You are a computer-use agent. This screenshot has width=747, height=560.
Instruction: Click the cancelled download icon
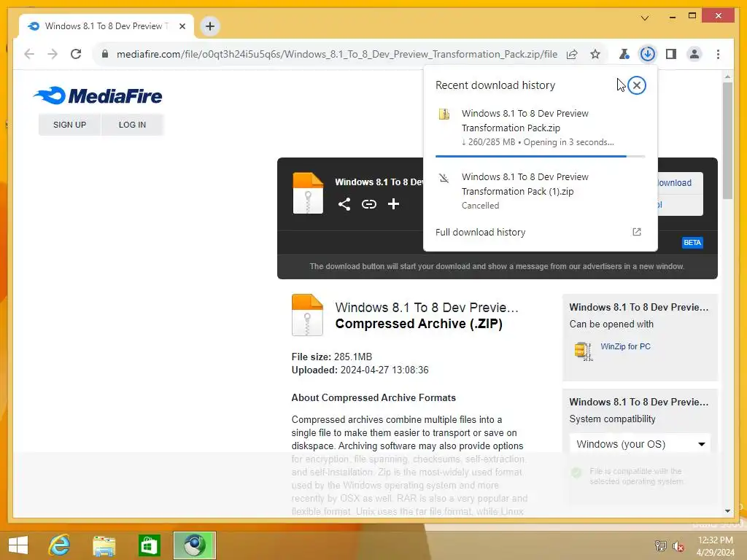[x=444, y=178]
